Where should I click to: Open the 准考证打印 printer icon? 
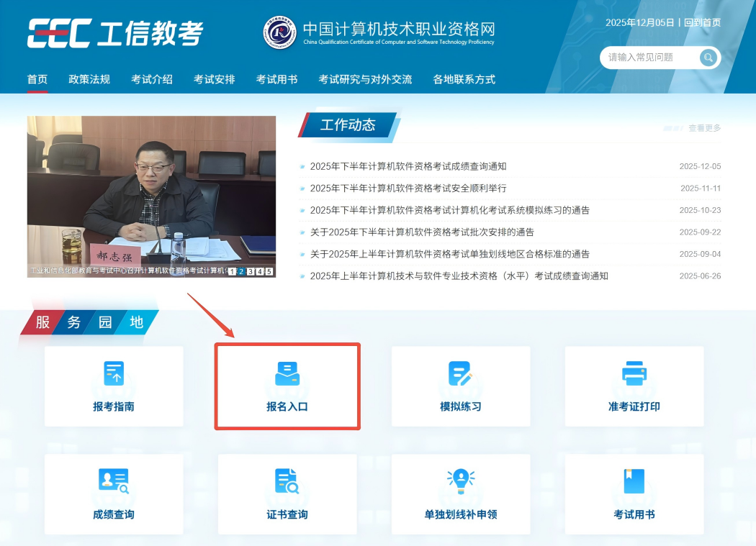(x=634, y=373)
